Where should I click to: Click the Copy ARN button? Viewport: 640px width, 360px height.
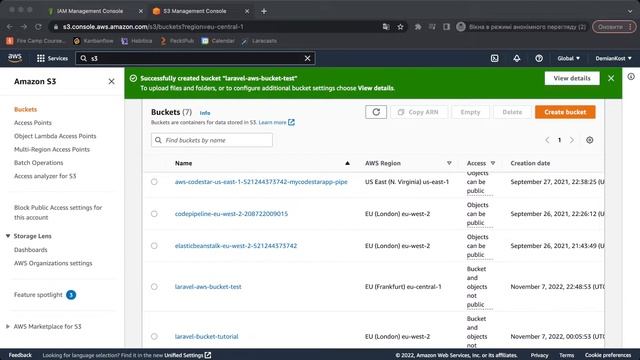pos(419,112)
